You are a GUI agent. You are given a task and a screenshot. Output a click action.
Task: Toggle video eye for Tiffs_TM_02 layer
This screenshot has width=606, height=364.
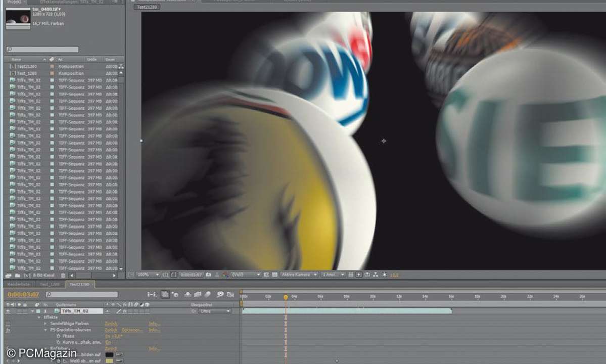[8, 311]
